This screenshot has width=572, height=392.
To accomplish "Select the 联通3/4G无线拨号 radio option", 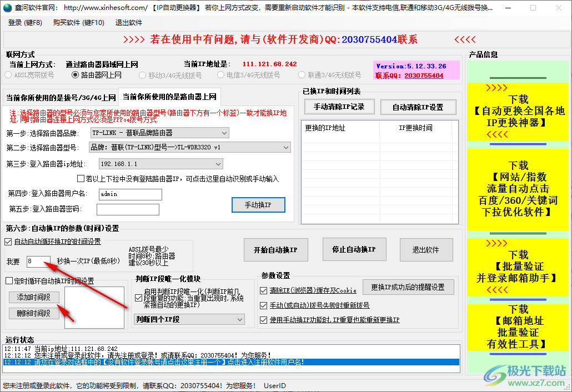I will (302, 75).
